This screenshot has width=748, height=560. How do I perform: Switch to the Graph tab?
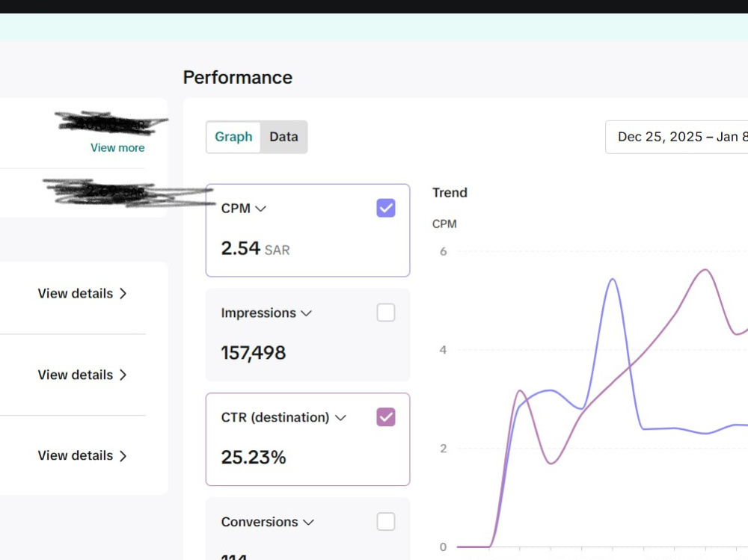click(x=233, y=137)
